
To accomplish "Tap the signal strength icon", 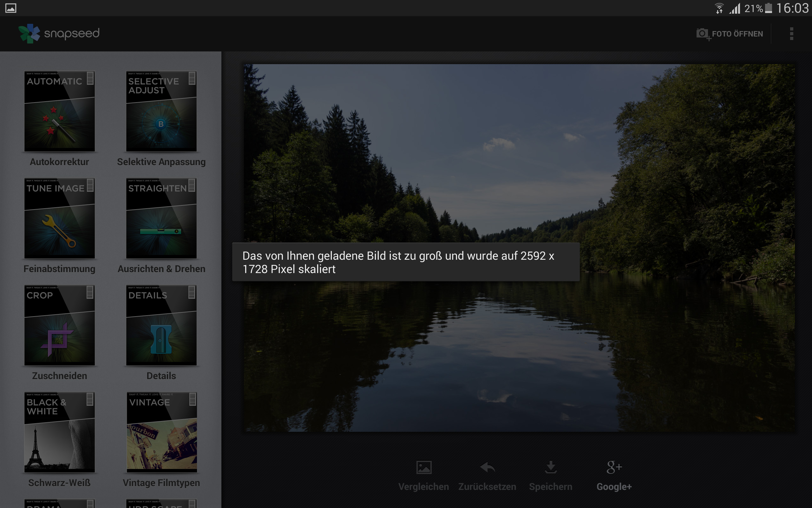I will click(735, 8).
